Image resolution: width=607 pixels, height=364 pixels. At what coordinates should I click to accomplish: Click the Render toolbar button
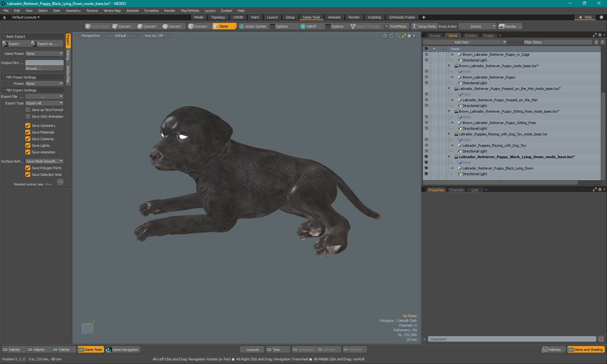coord(510,26)
